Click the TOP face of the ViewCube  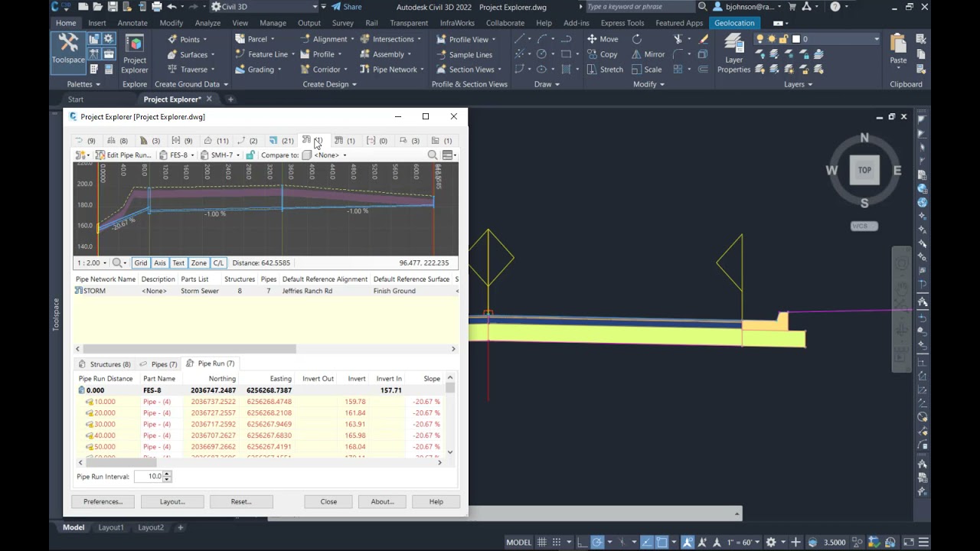[x=864, y=170]
